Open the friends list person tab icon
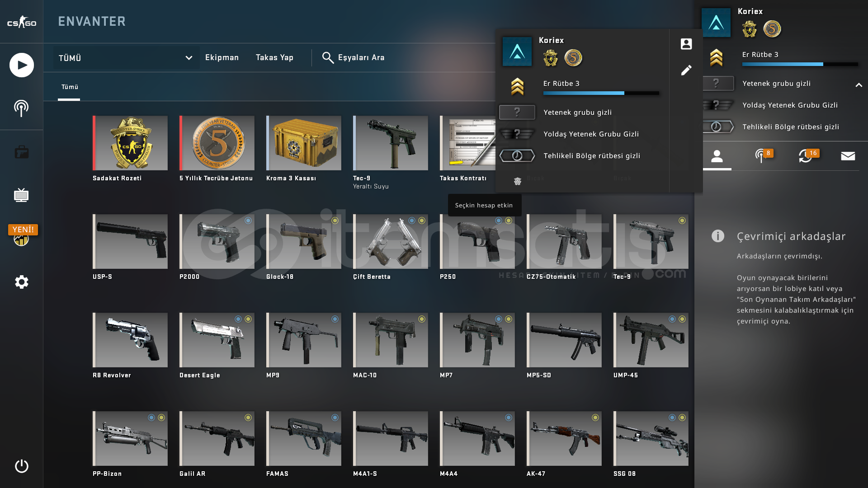The width and height of the screenshot is (868, 488). (x=717, y=156)
